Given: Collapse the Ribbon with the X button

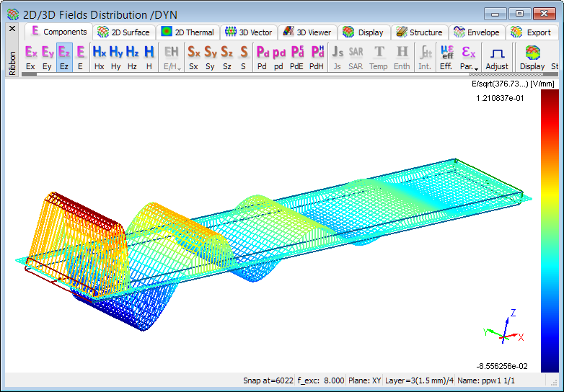Looking at the screenshot, I should coord(12,29).
